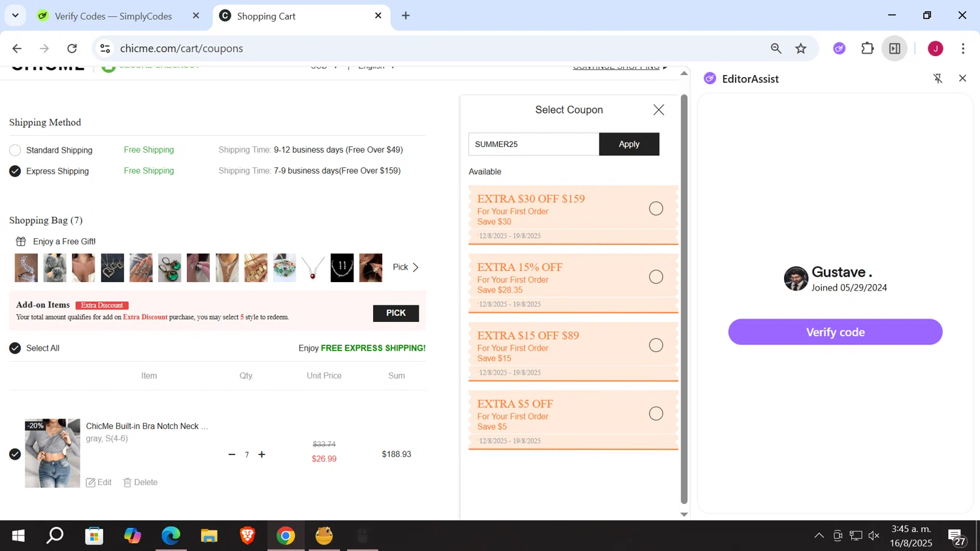The height and width of the screenshot is (551, 980).
Task: Go back to previous page
Action: [17, 48]
